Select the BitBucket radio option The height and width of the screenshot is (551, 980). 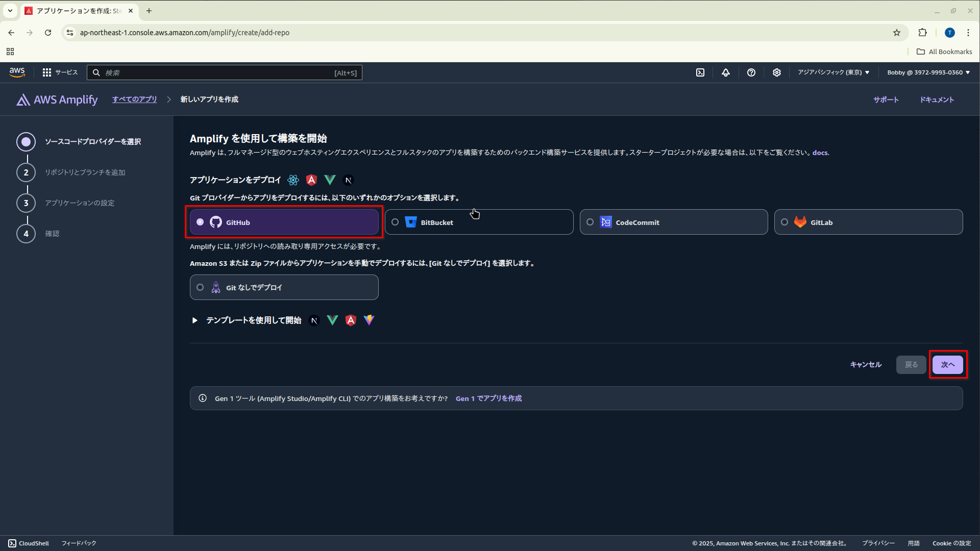[395, 222]
